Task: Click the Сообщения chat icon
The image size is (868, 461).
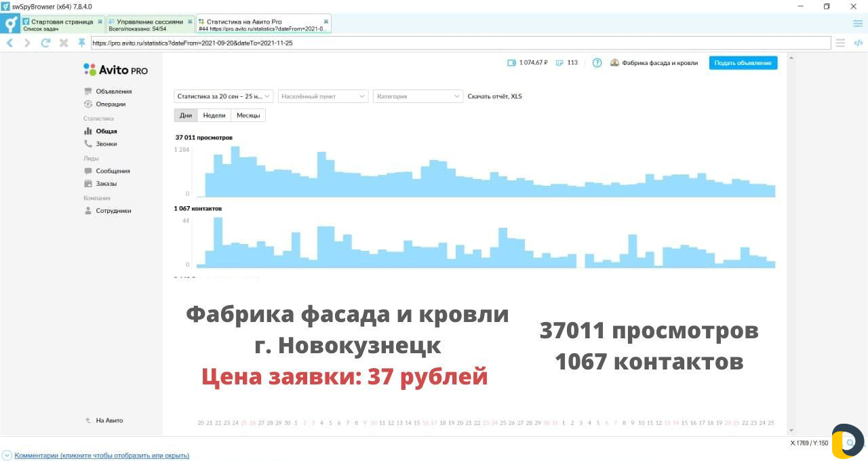Action: (88, 171)
